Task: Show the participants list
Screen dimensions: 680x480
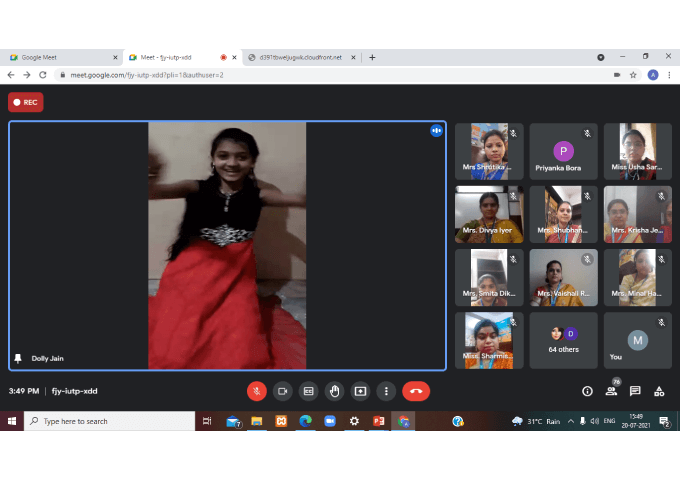Action: click(611, 391)
